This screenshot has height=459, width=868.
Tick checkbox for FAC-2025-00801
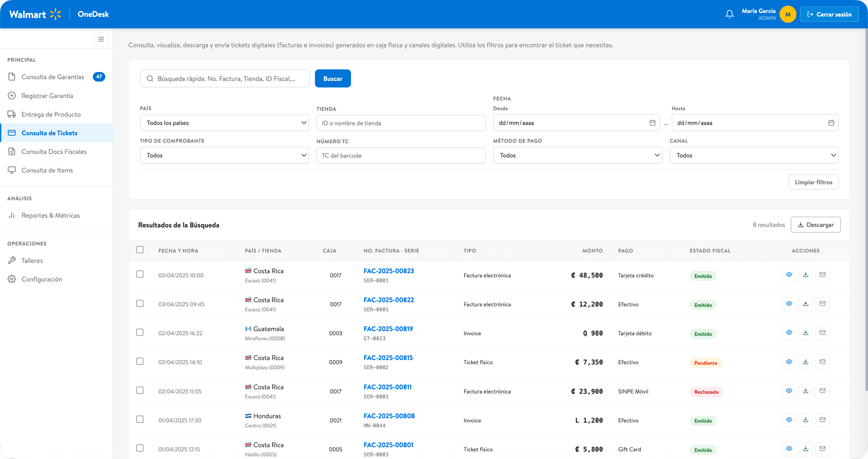tap(140, 448)
